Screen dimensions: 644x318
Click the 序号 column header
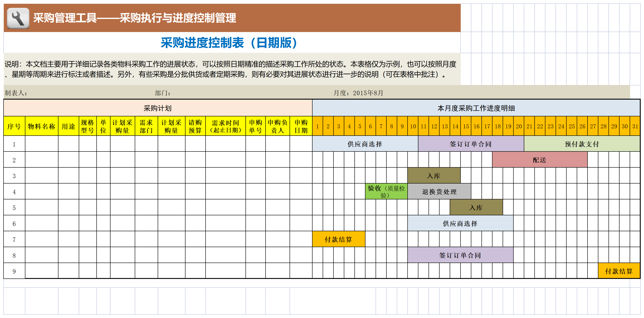(14, 126)
